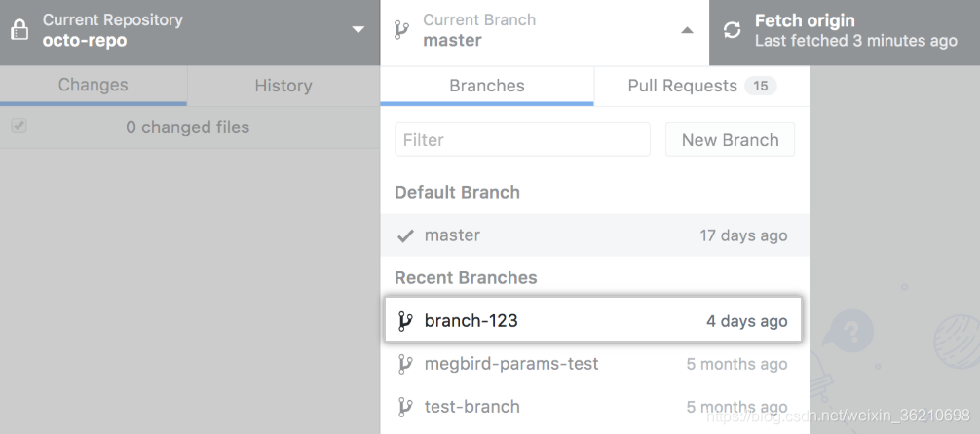Click the Pull Requests count badge 15
The image size is (980, 434).
[x=760, y=86]
